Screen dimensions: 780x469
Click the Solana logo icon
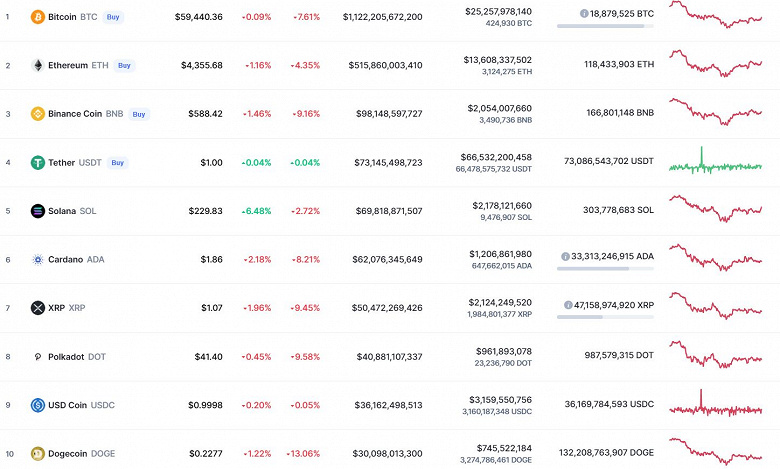pos(38,211)
